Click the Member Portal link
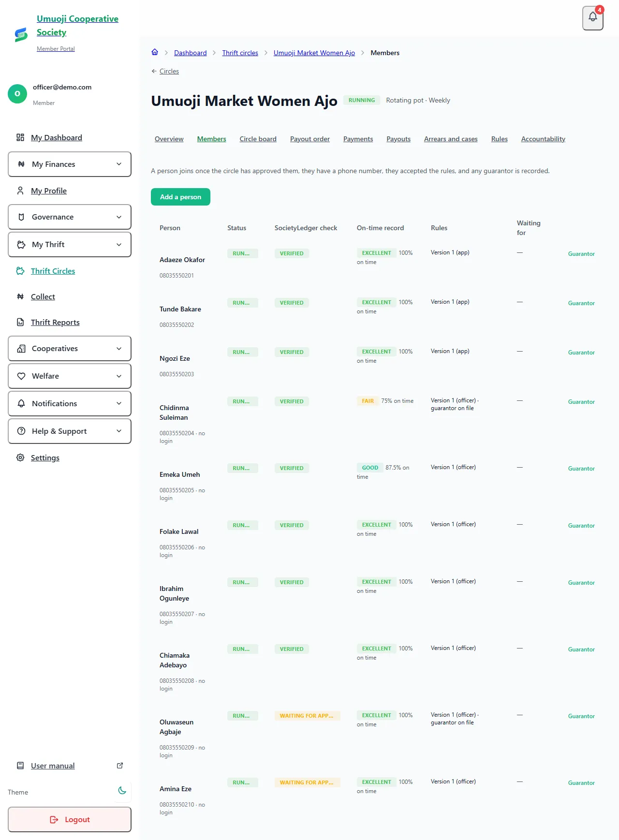This screenshot has width=619, height=840. click(56, 49)
